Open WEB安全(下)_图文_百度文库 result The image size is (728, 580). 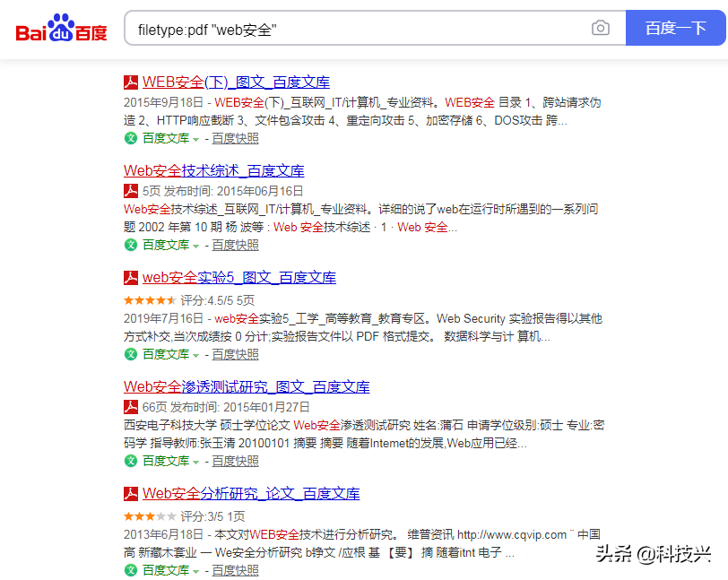235,82
